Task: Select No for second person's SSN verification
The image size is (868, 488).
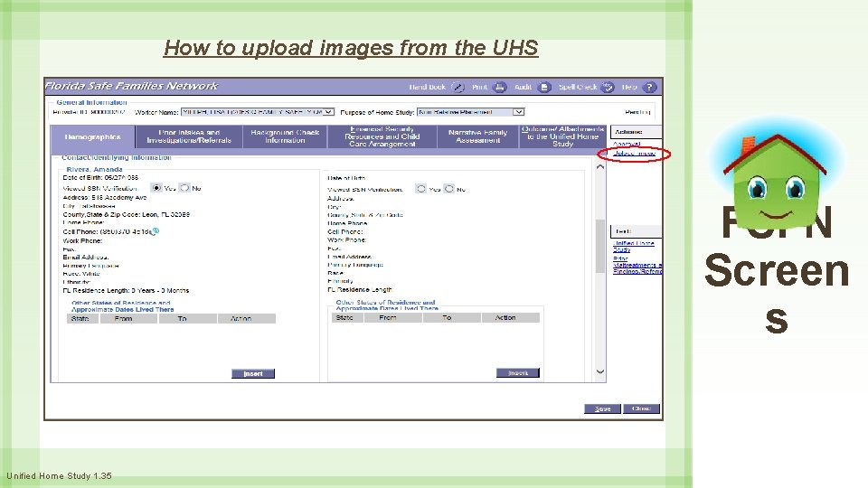Action: 449,189
